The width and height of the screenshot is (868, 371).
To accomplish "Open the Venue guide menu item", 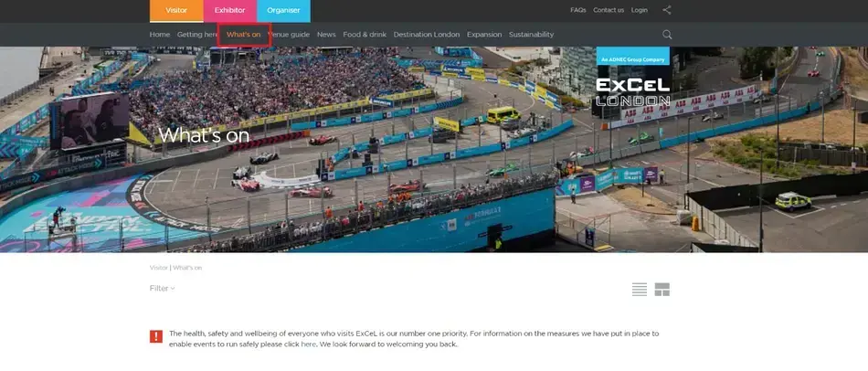I will (x=289, y=35).
